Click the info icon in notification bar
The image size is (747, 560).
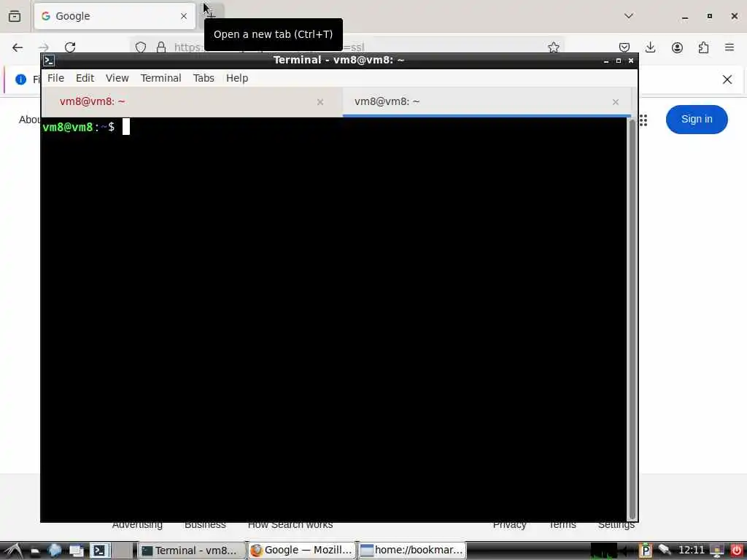coord(20,79)
